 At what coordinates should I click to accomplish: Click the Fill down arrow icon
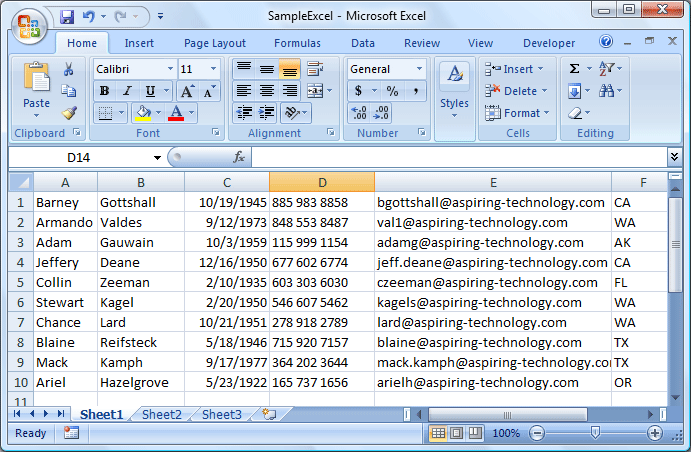point(575,91)
